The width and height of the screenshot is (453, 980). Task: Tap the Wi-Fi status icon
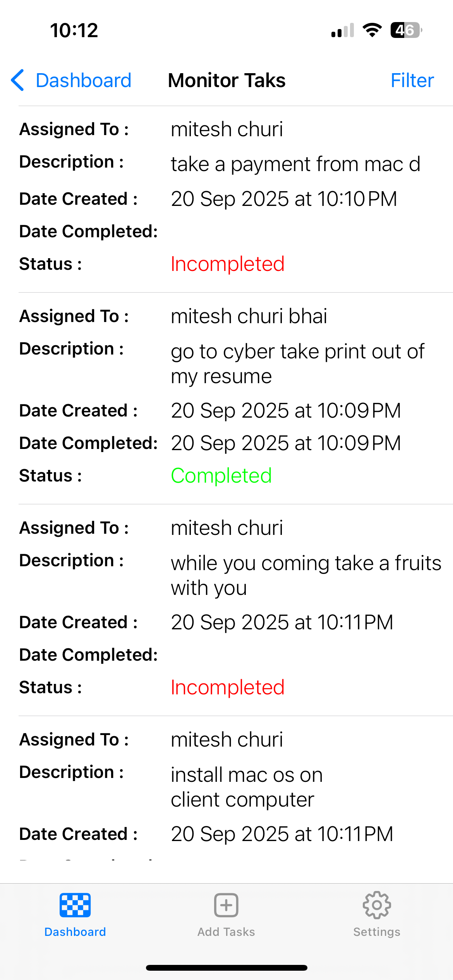(372, 30)
